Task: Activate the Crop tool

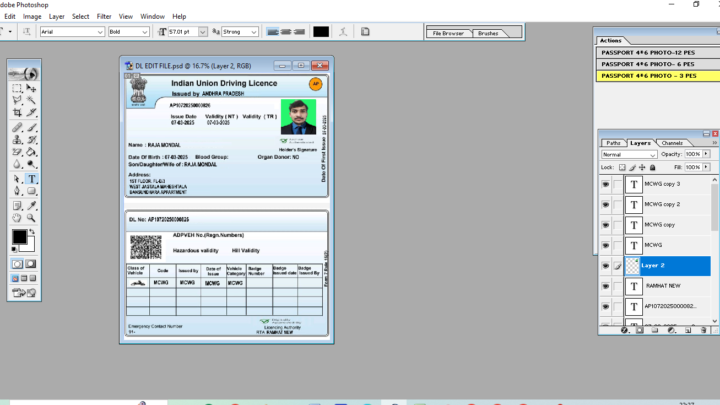Action: pos(17,112)
